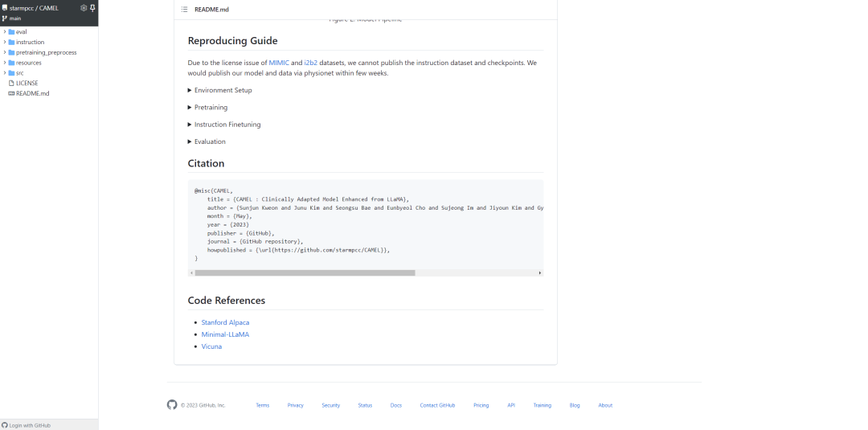Click the GitHub logo in the footer
The height and width of the screenshot is (430, 868).
click(172, 405)
